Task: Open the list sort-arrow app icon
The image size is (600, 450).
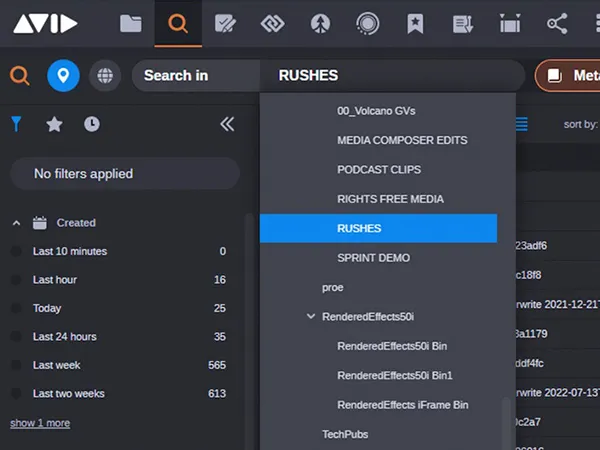Action: click(x=463, y=24)
